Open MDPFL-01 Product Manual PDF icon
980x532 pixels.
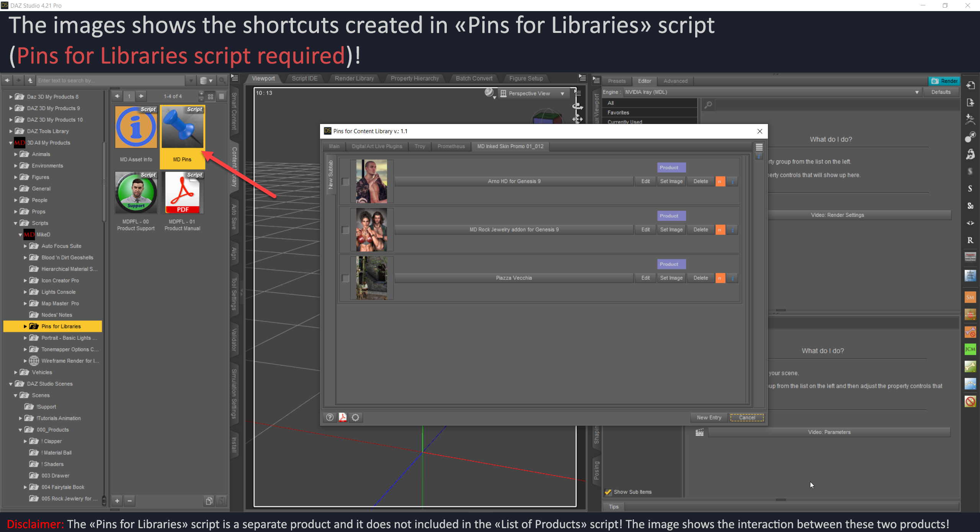point(182,193)
